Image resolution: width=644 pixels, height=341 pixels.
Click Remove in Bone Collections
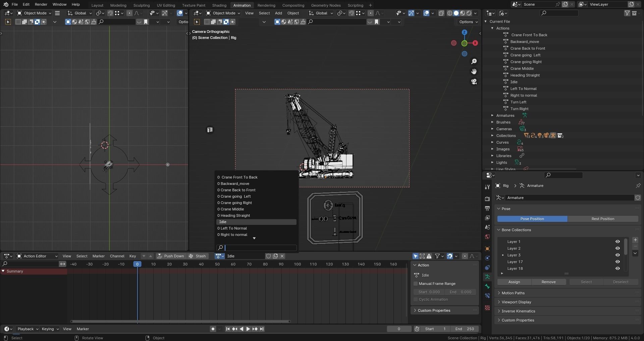tap(549, 282)
